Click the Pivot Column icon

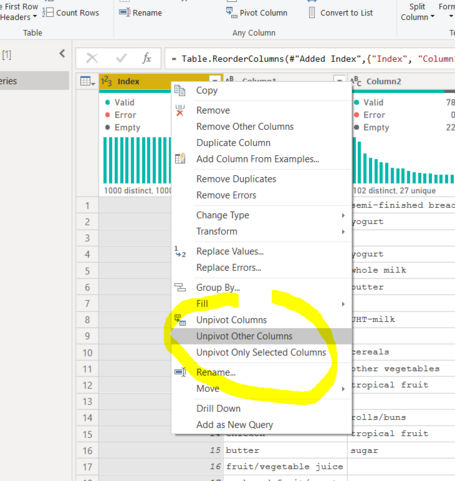(x=231, y=13)
